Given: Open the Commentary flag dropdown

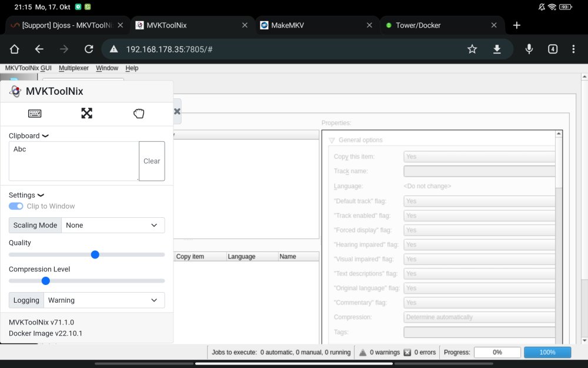Looking at the screenshot, I should (x=479, y=303).
